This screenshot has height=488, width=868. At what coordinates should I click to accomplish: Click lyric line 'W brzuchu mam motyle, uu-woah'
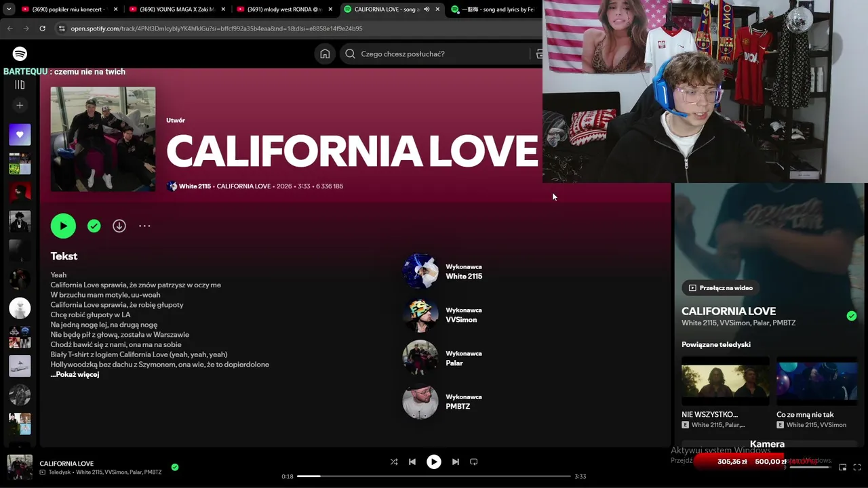(x=105, y=295)
